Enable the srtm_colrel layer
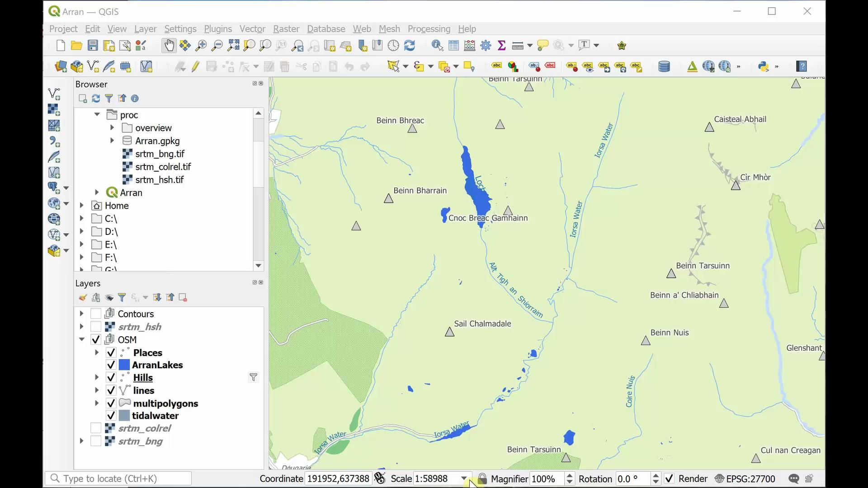This screenshot has height=488, width=868. pos(96,428)
